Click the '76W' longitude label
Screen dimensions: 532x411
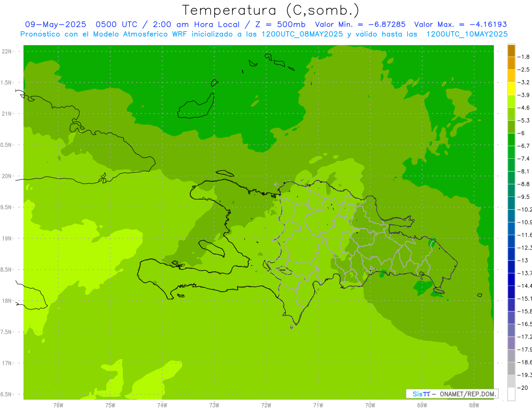tap(58, 405)
